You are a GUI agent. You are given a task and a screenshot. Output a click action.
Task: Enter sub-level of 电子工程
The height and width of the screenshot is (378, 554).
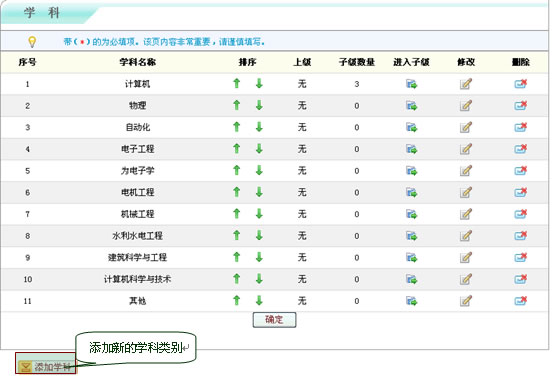[x=412, y=149]
